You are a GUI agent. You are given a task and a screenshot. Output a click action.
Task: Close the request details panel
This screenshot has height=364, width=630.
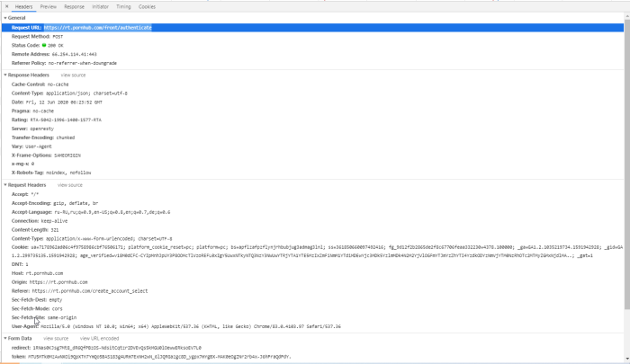pyautogui.click(x=4, y=6)
